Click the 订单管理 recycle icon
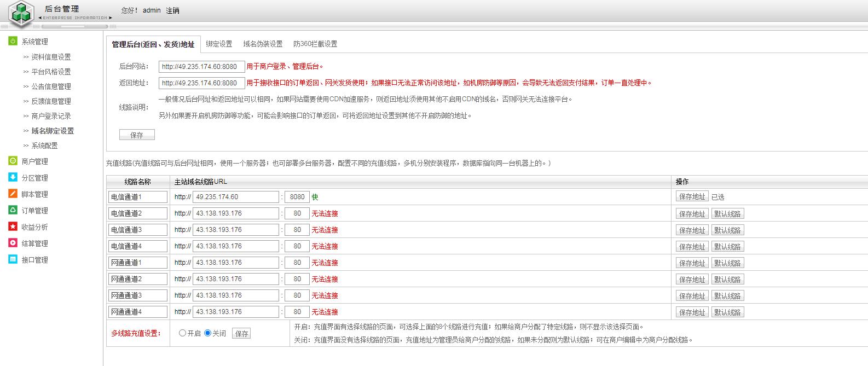 point(13,210)
